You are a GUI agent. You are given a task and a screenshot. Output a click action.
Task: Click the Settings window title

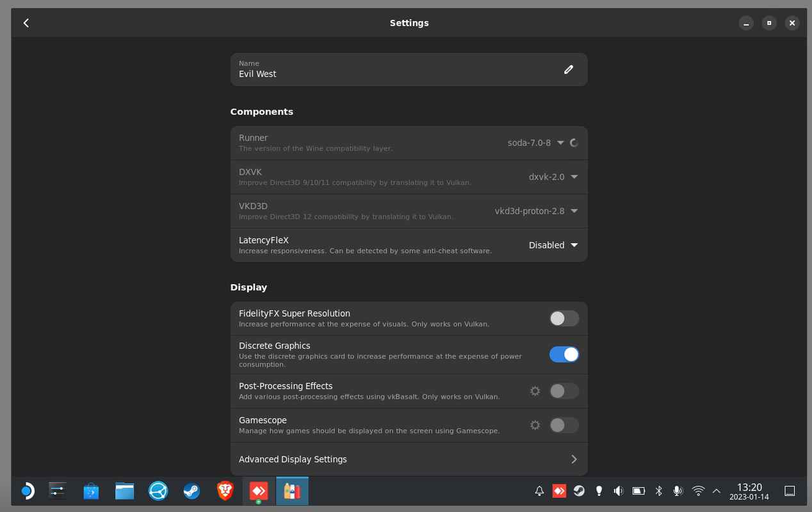pos(409,23)
